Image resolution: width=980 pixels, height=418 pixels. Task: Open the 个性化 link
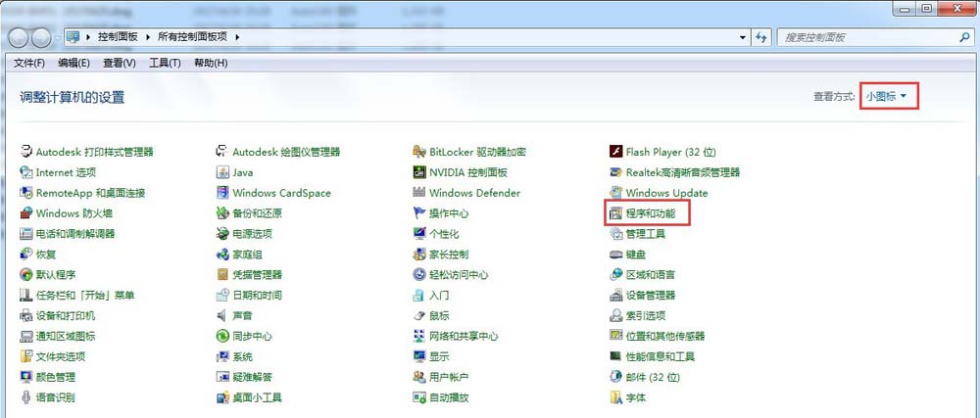[444, 234]
